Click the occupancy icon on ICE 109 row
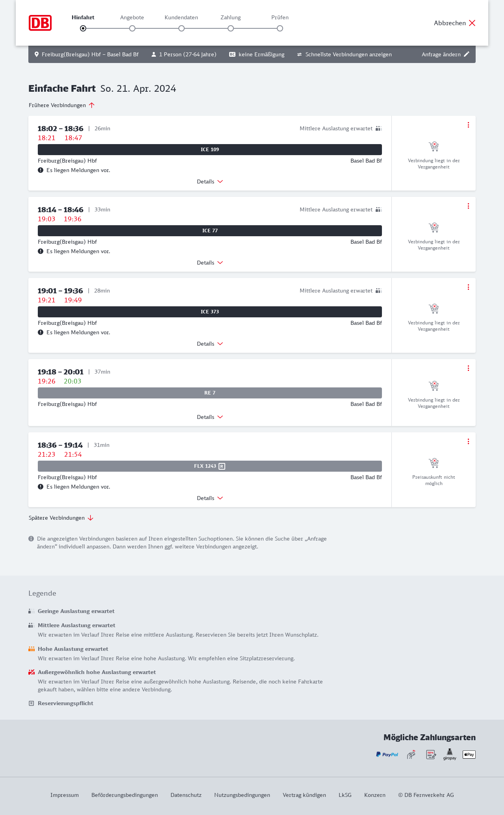The width and height of the screenshot is (504, 815). tap(379, 128)
